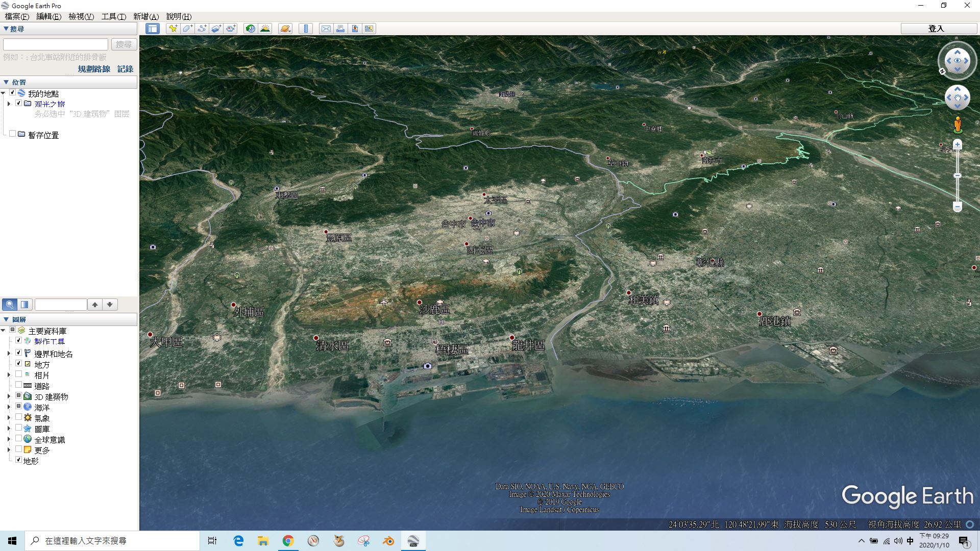Open the 檔案(F) menu

pos(17,17)
